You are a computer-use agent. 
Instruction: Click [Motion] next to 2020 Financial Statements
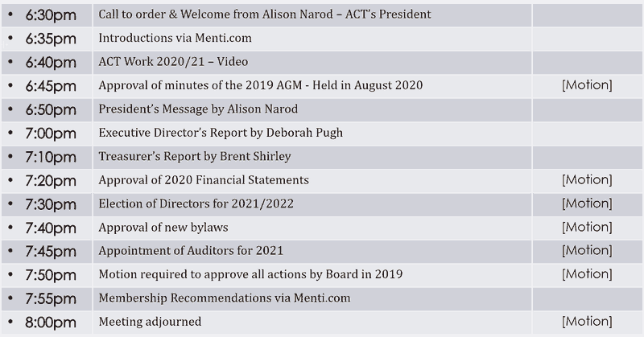587,180
